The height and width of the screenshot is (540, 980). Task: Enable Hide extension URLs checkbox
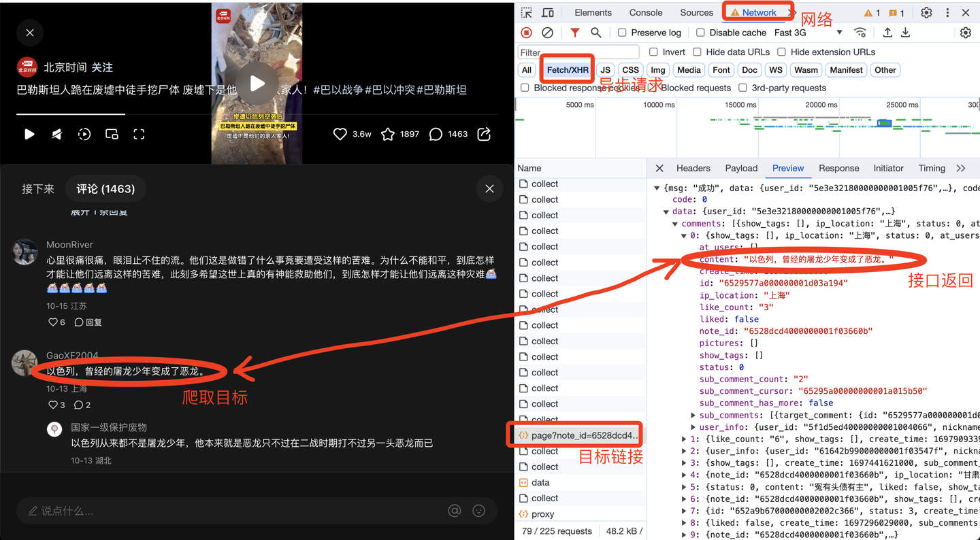781,52
